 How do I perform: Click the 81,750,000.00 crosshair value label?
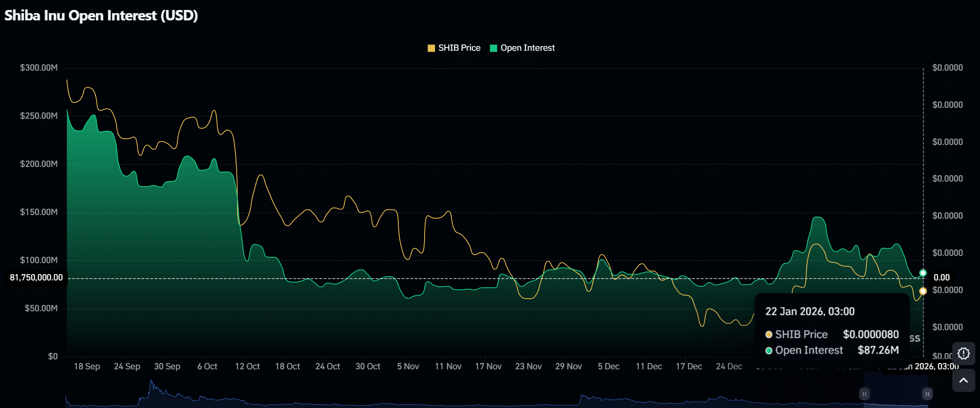(36, 278)
